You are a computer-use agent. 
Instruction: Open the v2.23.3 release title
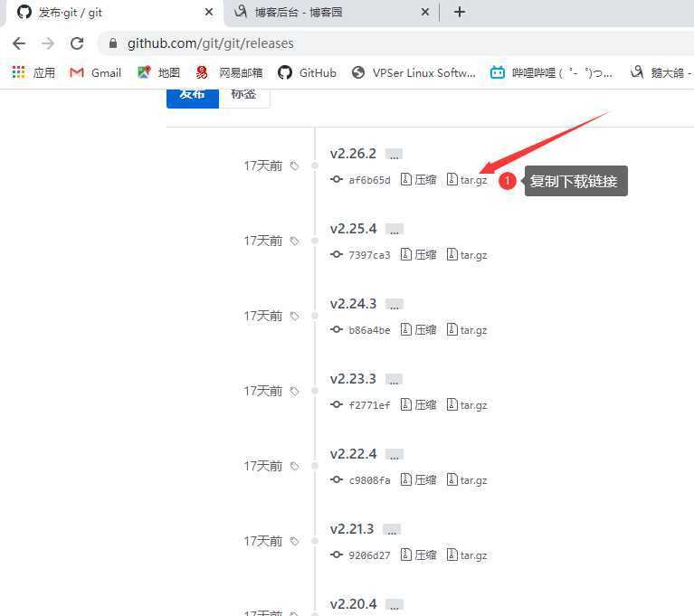click(x=353, y=379)
